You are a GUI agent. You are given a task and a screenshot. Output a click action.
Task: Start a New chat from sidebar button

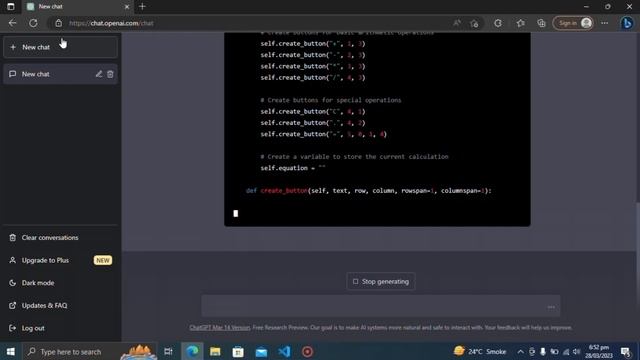60,47
